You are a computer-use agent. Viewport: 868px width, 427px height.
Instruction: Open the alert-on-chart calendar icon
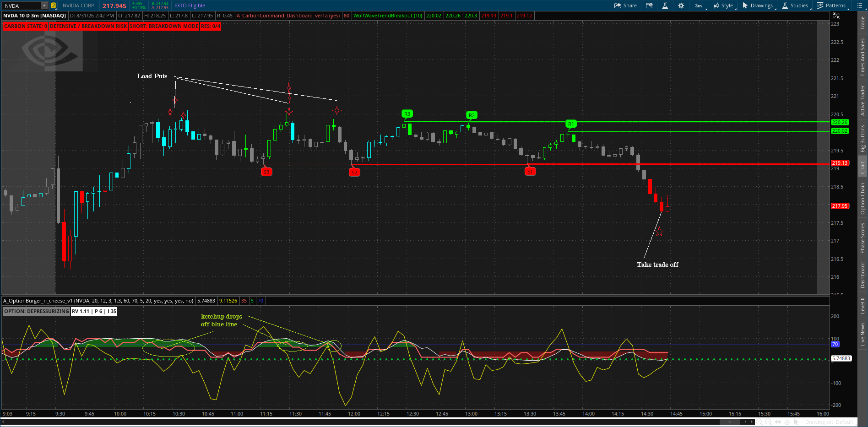click(x=649, y=5)
